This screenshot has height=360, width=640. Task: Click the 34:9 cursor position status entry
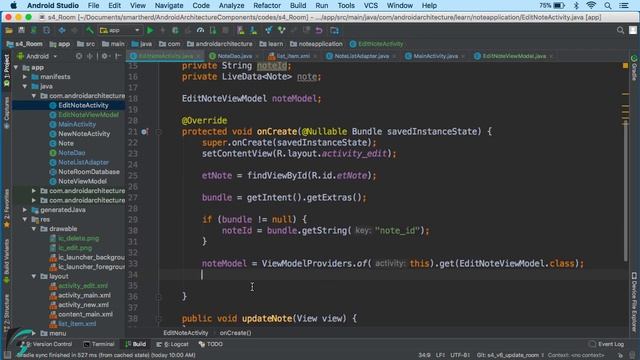point(424,355)
